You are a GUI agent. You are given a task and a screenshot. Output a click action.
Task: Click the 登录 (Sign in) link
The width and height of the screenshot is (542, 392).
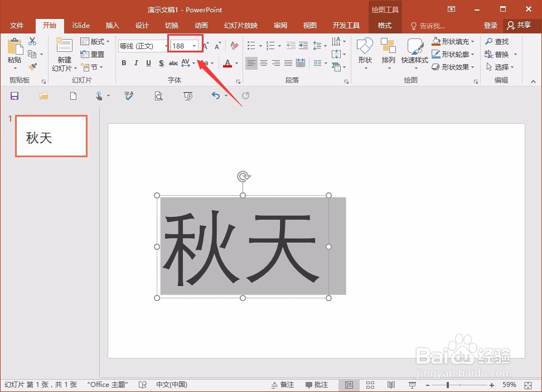coord(490,25)
